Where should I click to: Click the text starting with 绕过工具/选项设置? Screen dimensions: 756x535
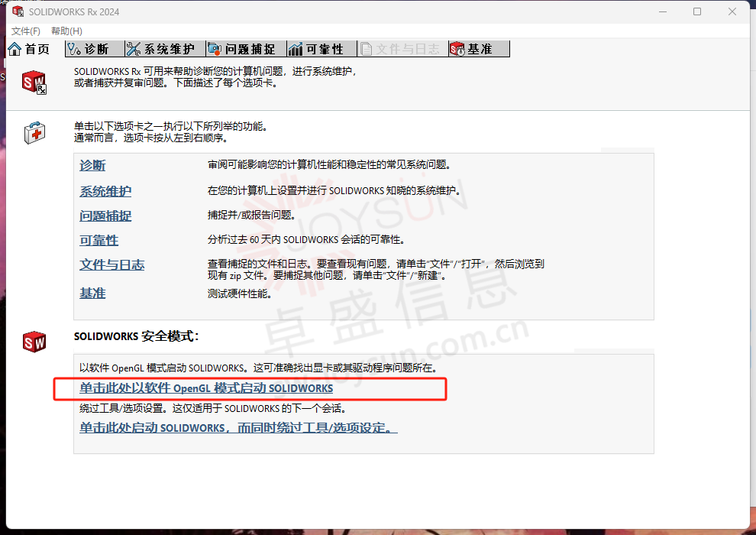pos(212,409)
